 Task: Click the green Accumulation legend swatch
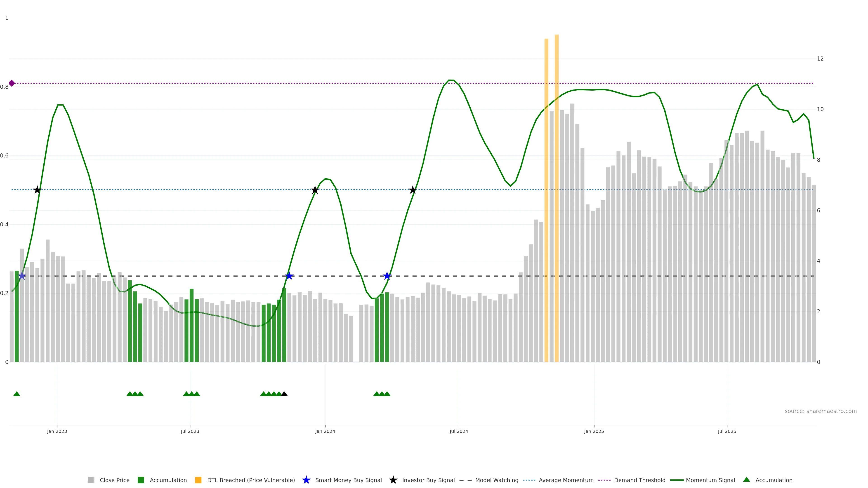pos(141,480)
